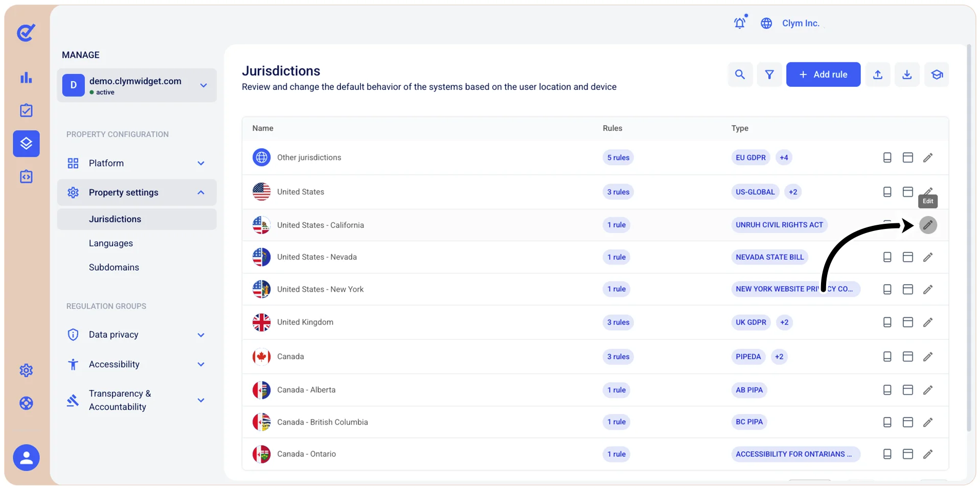This screenshot has width=980, height=488.
Task: Open the Languages menu item
Action: (111, 243)
